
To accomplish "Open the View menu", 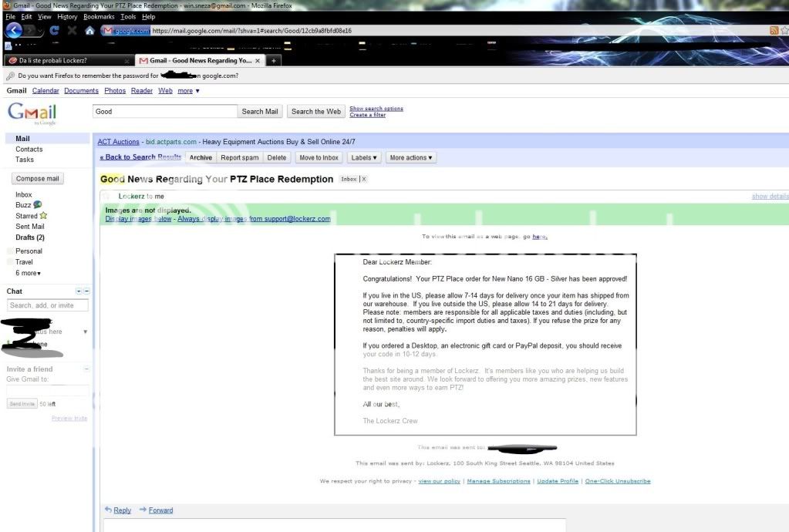I will point(44,17).
